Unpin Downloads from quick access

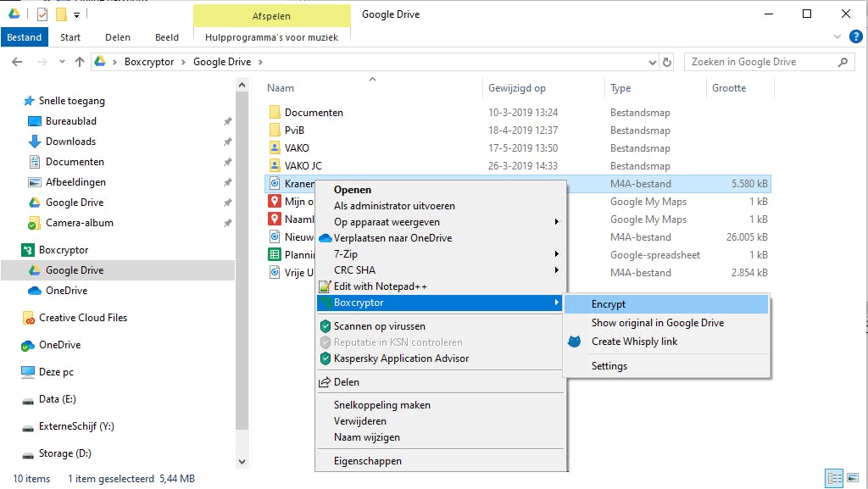227,142
